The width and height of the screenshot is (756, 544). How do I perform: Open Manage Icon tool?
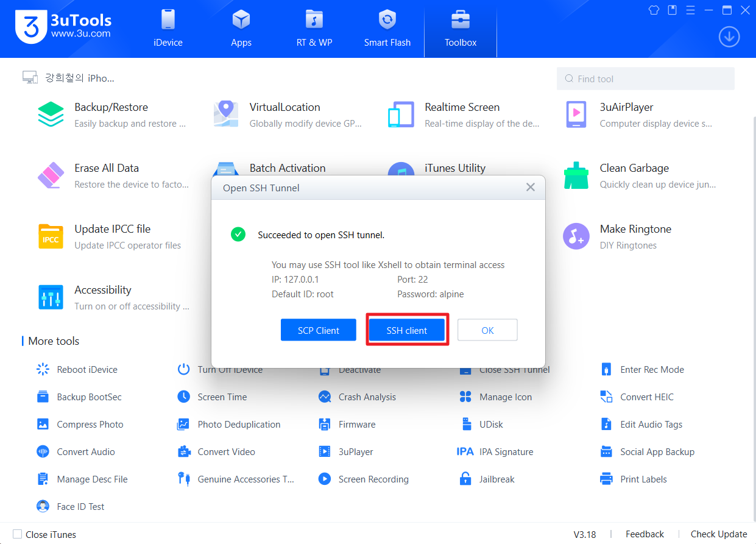tap(496, 397)
